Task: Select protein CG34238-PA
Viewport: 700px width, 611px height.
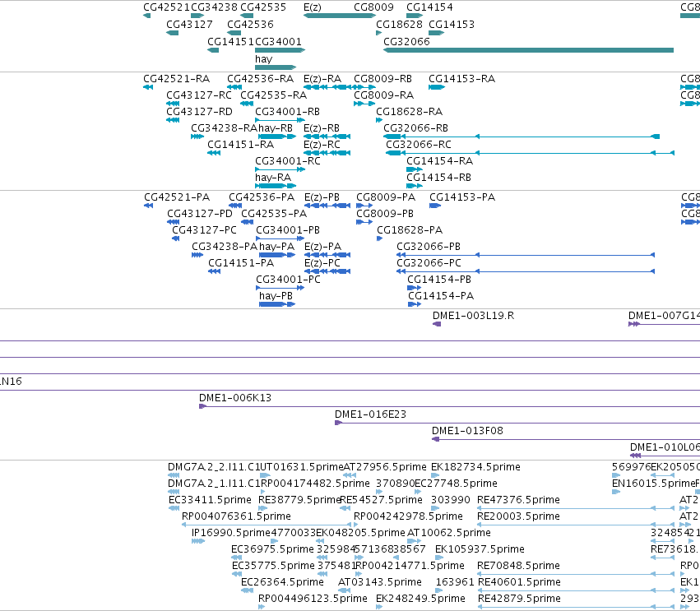Action: [225, 247]
